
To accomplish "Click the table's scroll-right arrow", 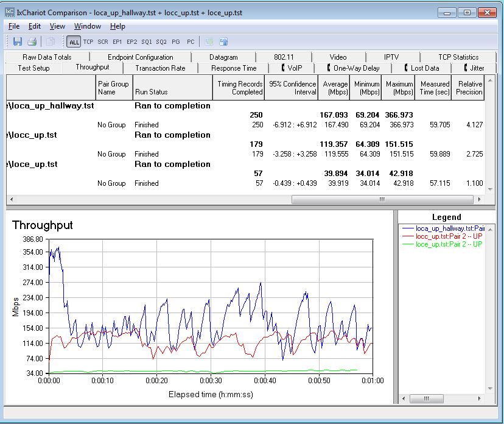I will (479, 199).
